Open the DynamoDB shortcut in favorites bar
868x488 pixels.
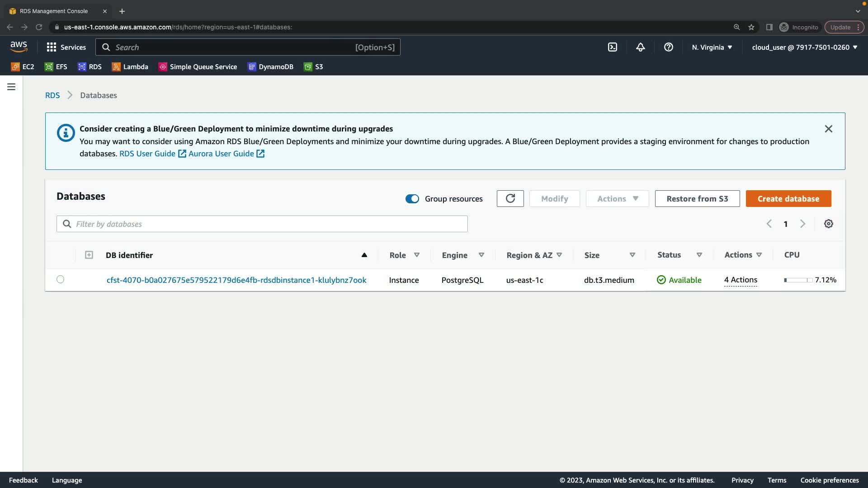[x=270, y=66]
